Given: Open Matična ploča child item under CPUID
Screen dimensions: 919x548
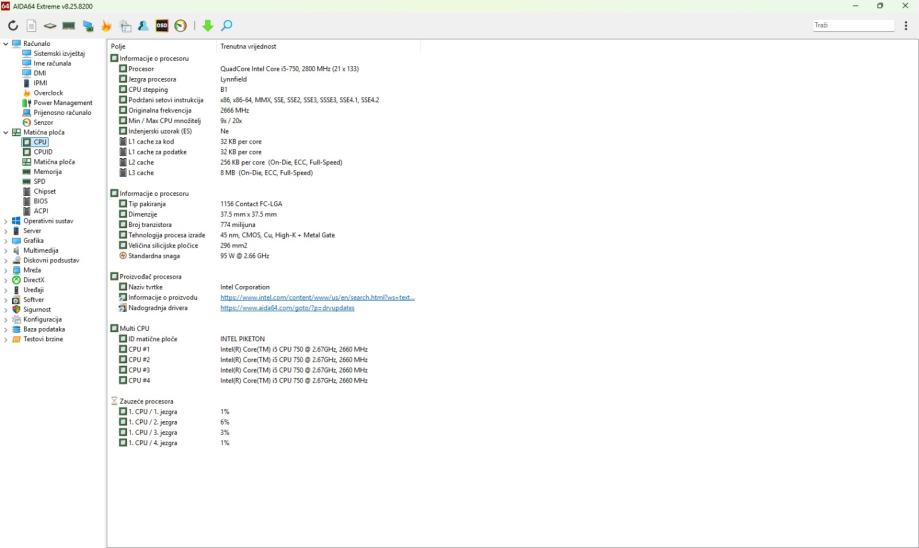Looking at the screenshot, I should click(x=49, y=162).
